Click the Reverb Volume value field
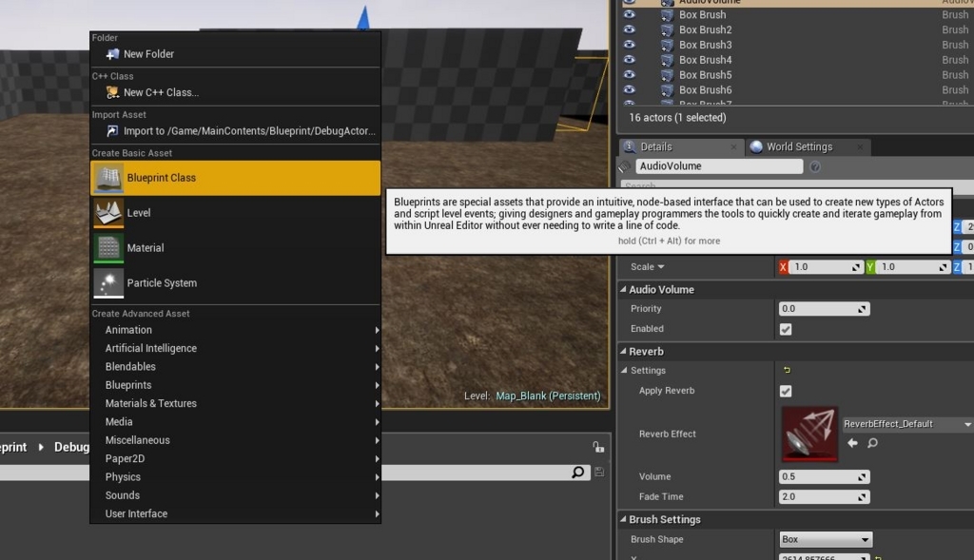Screen dimensions: 974x560 click(x=825, y=476)
